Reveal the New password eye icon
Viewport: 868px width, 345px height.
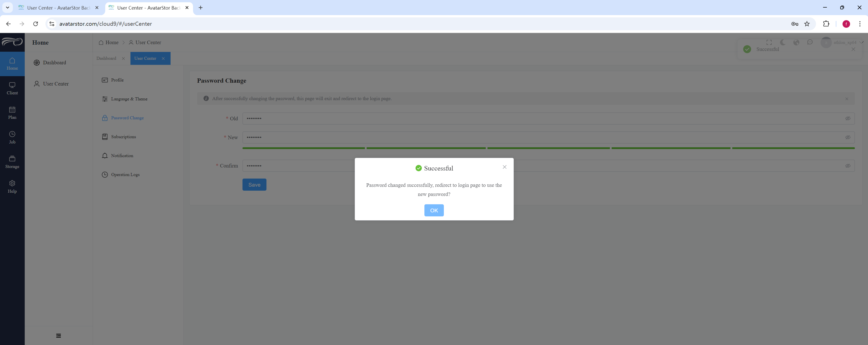[x=848, y=137]
